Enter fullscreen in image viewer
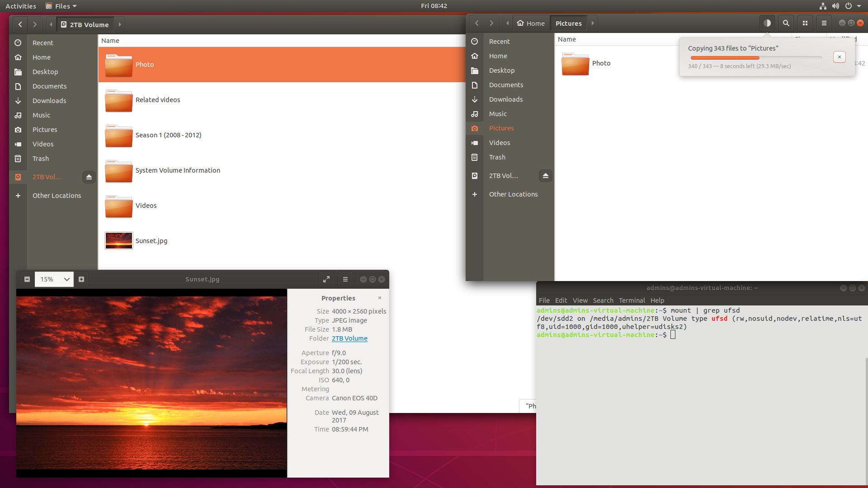Image resolution: width=868 pixels, height=488 pixels. pyautogui.click(x=326, y=279)
